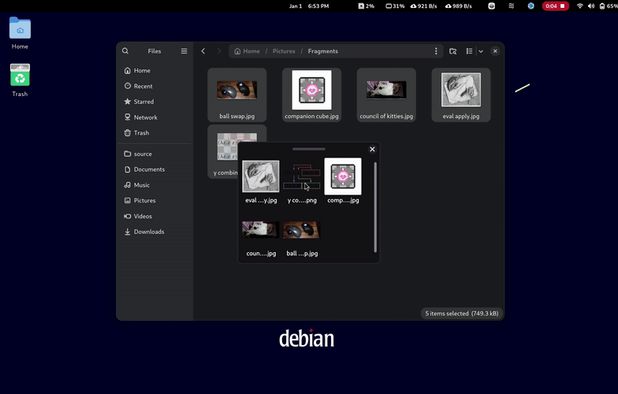Click the 5 items selected status text
This screenshot has height=394, width=618.
coord(462,314)
